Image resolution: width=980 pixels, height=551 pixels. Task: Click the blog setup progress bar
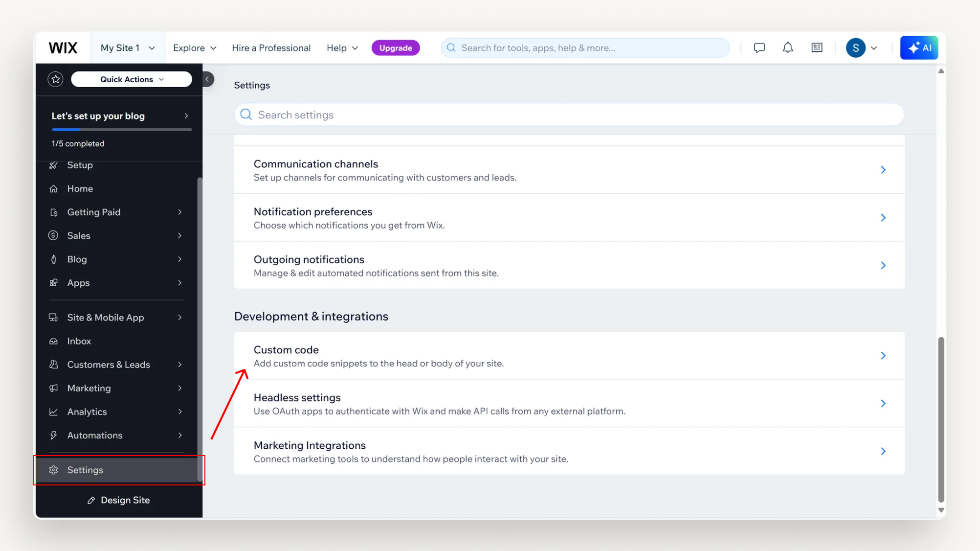click(x=122, y=130)
